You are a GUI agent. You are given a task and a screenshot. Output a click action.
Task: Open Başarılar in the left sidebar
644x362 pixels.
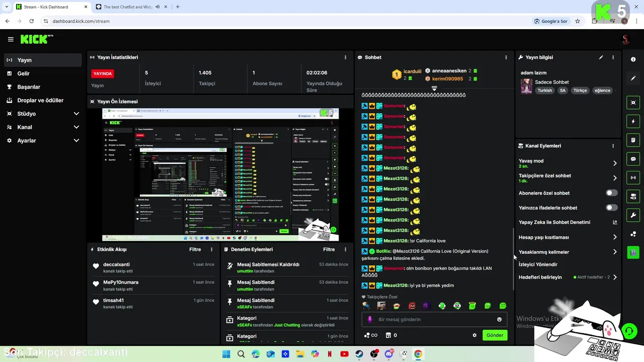[x=43, y=87]
